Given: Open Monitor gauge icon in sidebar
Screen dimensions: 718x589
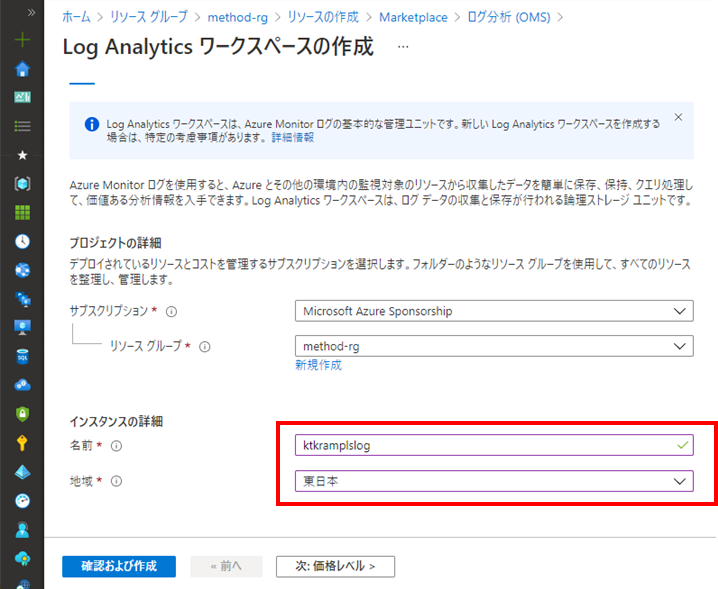Looking at the screenshot, I should click(22, 501).
